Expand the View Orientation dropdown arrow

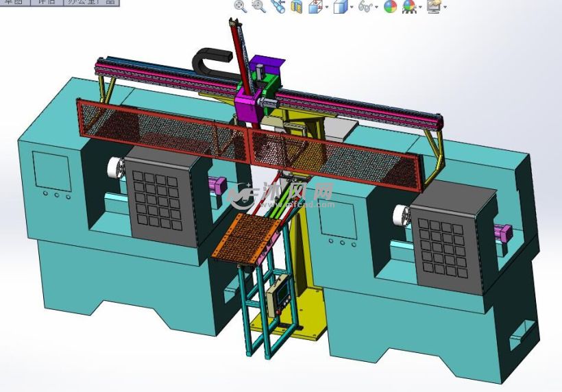tap(327, 8)
